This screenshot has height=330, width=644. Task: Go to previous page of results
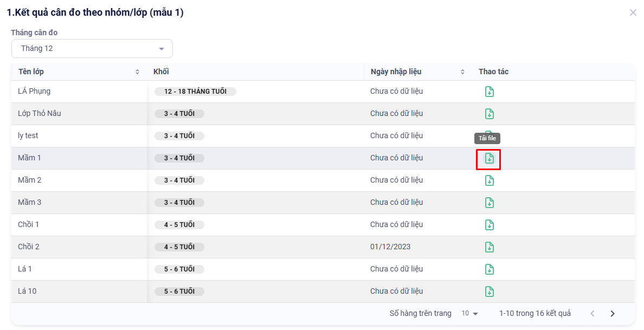coord(592,314)
